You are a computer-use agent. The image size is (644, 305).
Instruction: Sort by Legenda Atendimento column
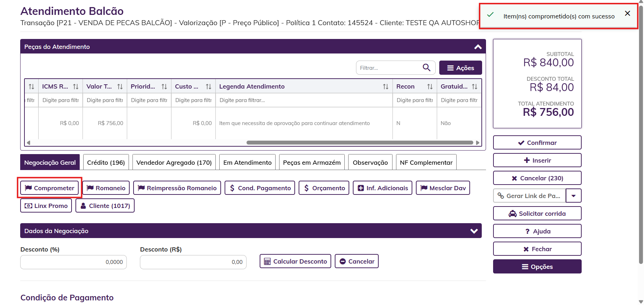pyautogui.click(x=386, y=86)
